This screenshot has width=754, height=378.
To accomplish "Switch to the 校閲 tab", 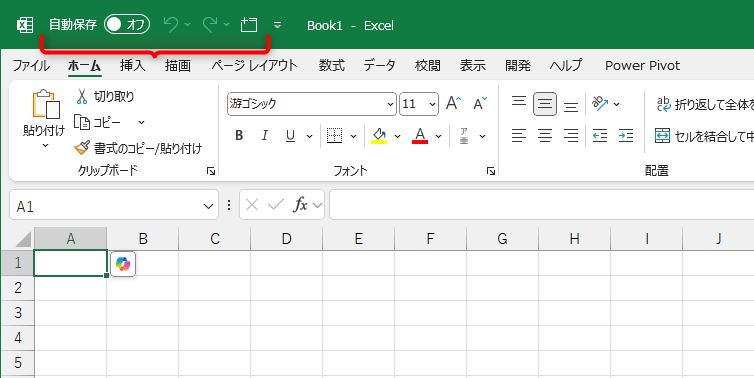I will [428, 65].
